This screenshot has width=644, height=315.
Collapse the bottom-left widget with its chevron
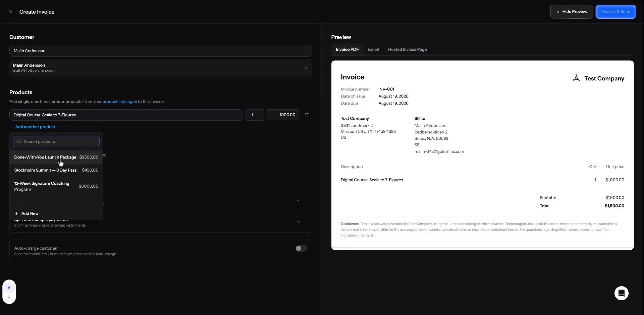click(9, 297)
